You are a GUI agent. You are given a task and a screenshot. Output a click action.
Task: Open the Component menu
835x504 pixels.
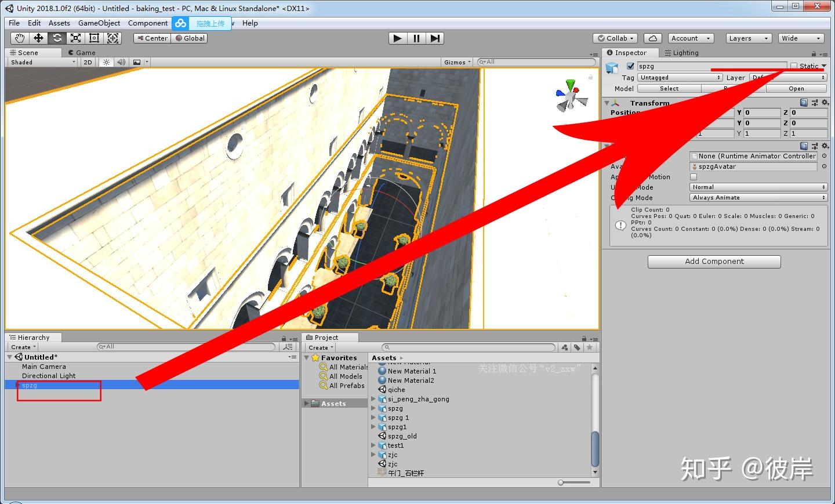coord(148,23)
